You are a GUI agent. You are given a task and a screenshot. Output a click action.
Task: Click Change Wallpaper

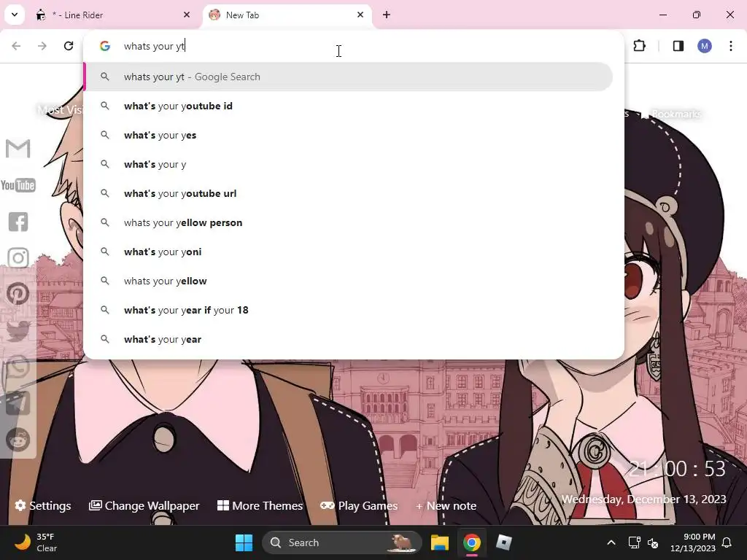(x=144, y=506)
